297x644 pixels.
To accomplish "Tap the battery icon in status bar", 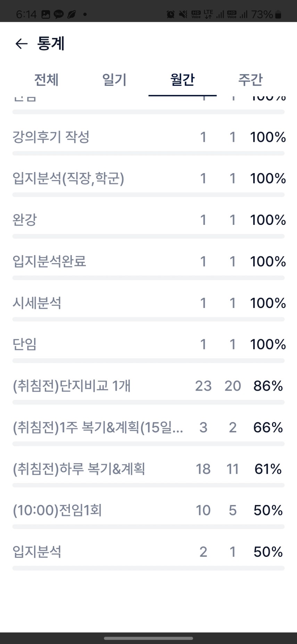I will click(278, 14).
